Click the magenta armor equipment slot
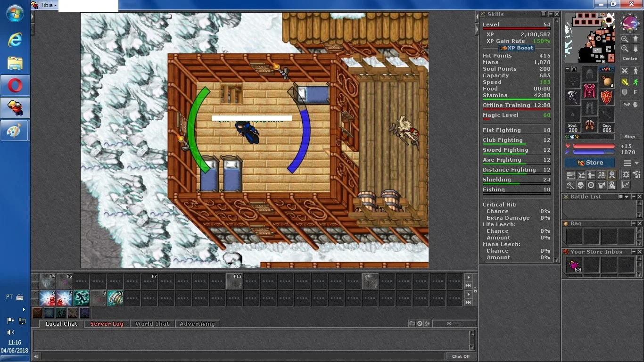Viewport: 644px width, 362px height. (590, 91)
